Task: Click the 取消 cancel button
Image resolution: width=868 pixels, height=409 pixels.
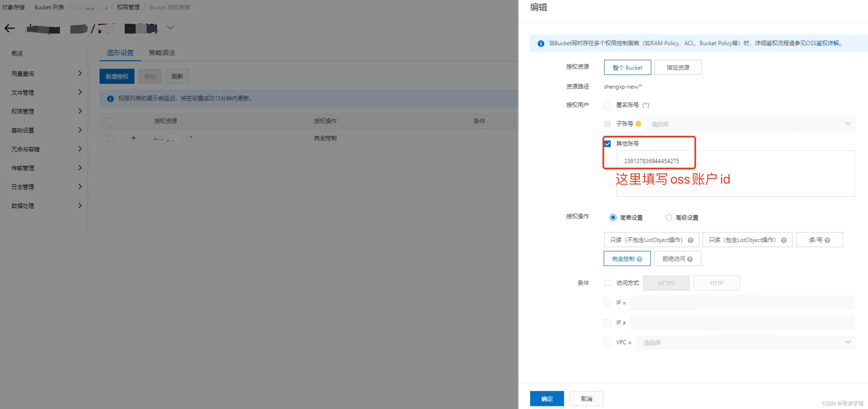Action: coord(587,399)
